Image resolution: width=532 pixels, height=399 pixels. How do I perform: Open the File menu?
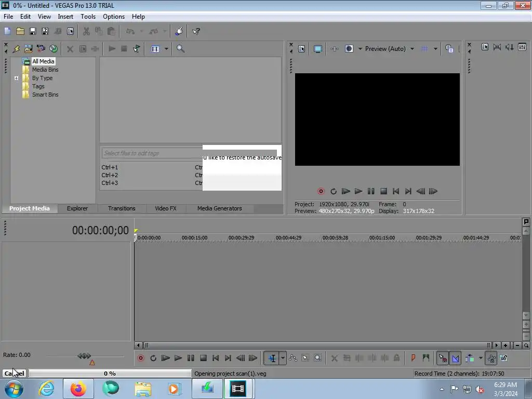pos(8,17)
